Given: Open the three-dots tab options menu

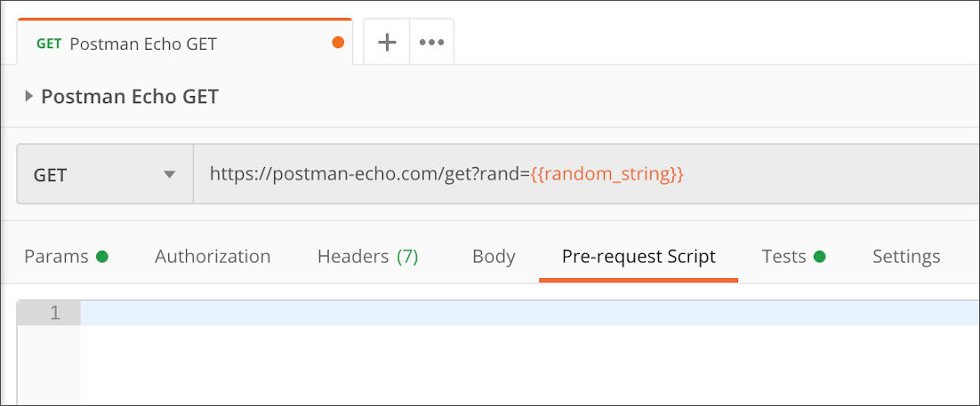Looking at the screenshot, I should click(431, 42).
